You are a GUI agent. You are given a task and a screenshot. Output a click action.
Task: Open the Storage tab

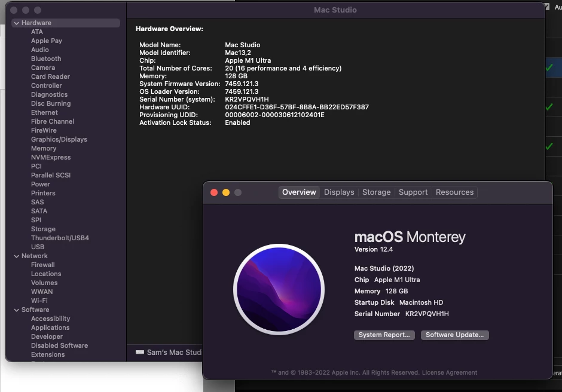[376, 192]
